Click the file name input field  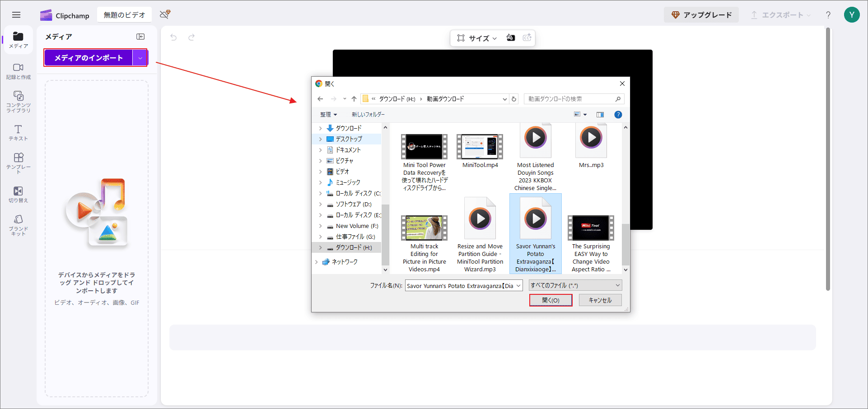[x=460, y=286]
